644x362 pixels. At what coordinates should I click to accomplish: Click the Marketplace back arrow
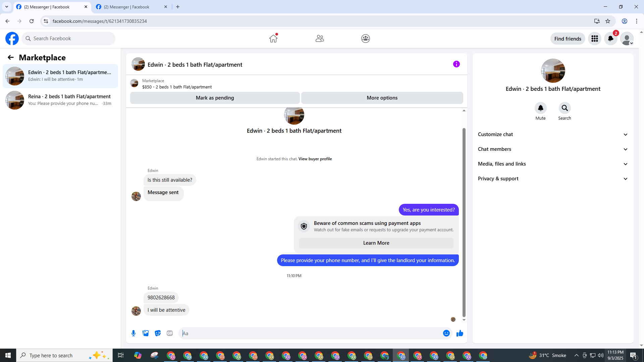(11, 58)
